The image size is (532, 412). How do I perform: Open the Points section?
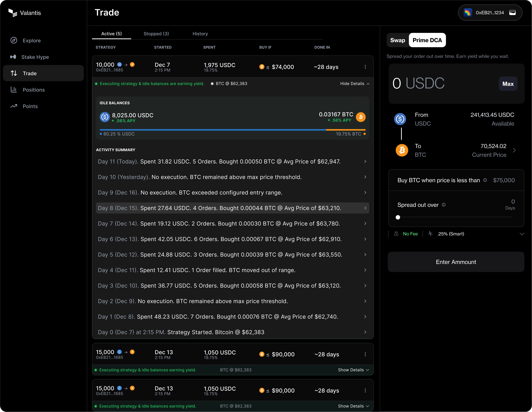pos(43,106)
